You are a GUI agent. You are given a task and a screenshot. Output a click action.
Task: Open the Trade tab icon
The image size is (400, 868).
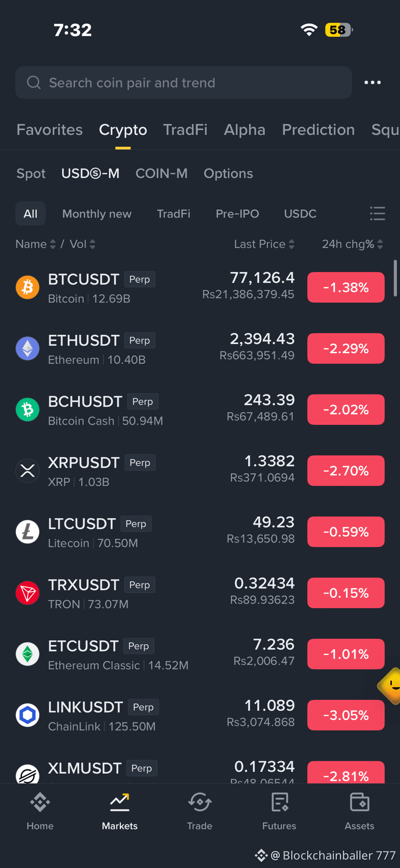(200, 803)
